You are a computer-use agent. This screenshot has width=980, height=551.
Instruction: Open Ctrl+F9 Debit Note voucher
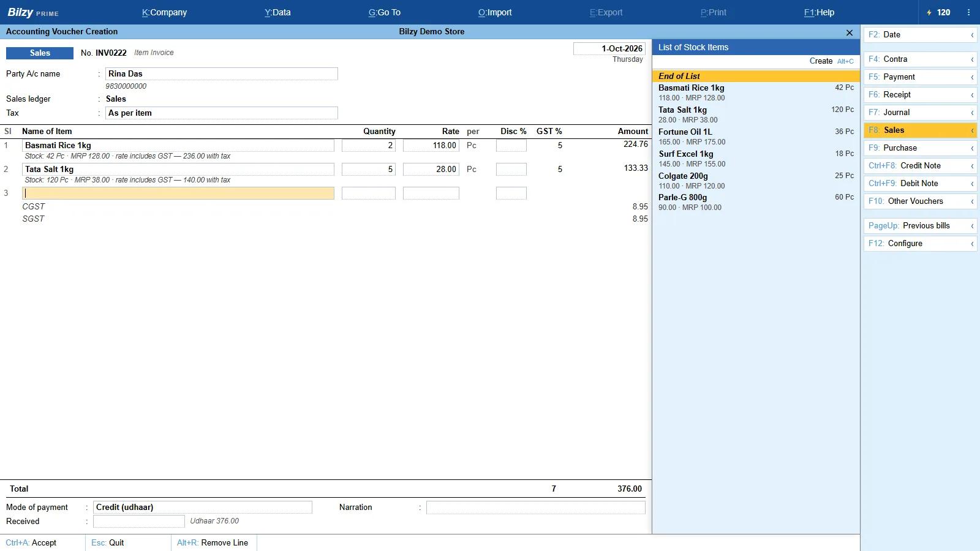pyautogui.click(x=920, y=184)
